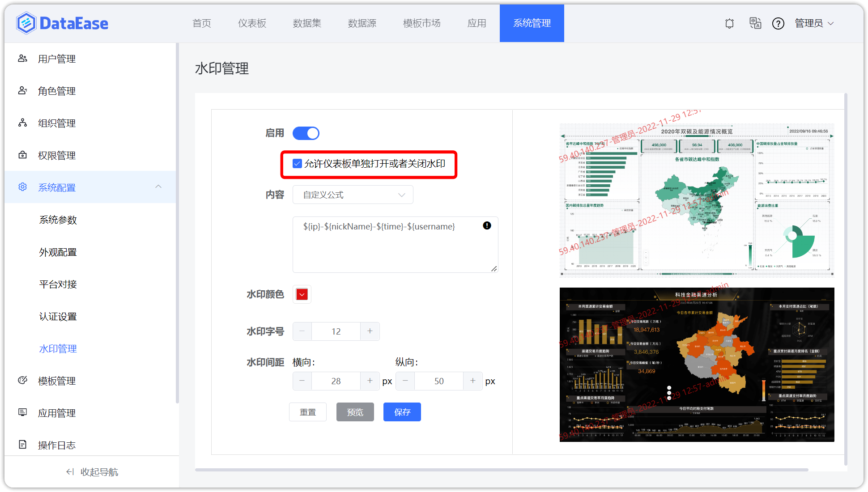Select the 角色管理 role icon in sidebar
This screenshot has height=492, width=868.
pos(22,90)
